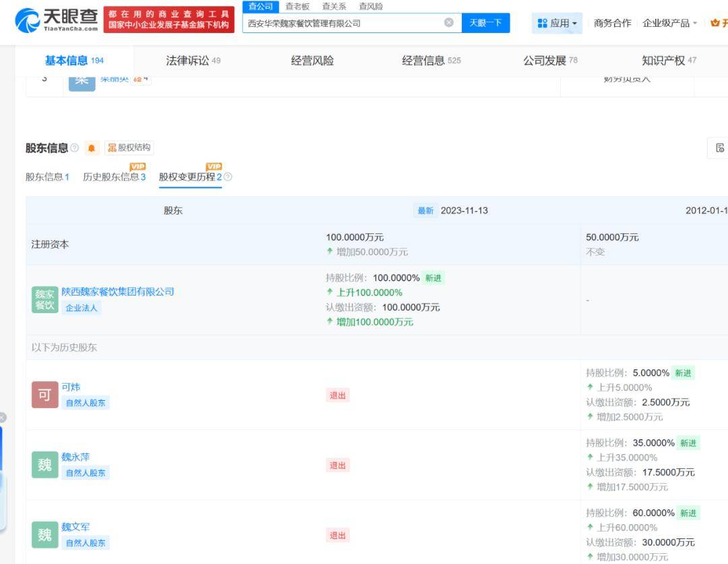Focus the company search input field
728x564 pixels.
[340, 23]
